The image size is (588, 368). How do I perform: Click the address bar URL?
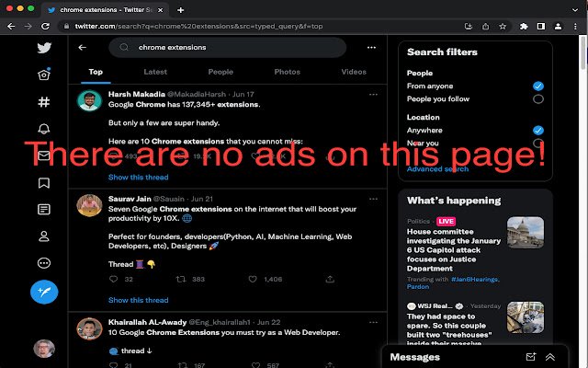tap(198, 27)
